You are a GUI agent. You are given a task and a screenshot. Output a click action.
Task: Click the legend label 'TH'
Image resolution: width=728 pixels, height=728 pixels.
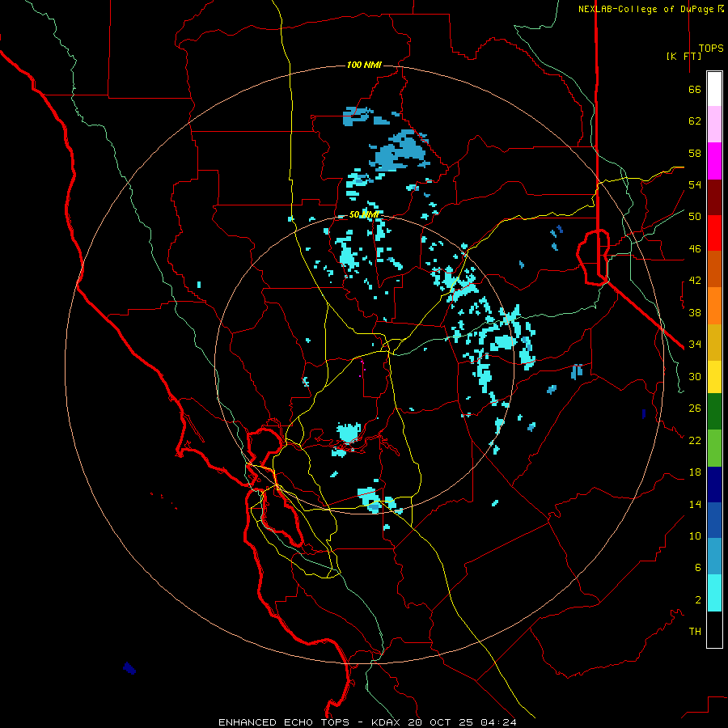695,632
